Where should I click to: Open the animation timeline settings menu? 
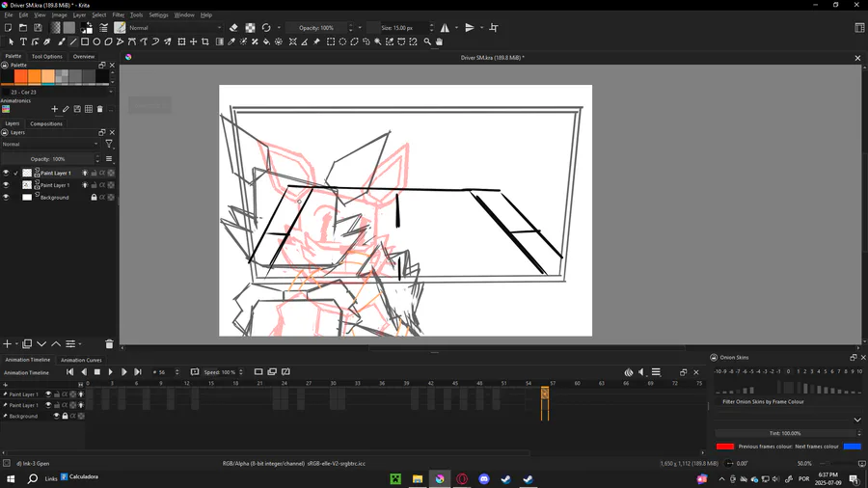pos(656,372)
